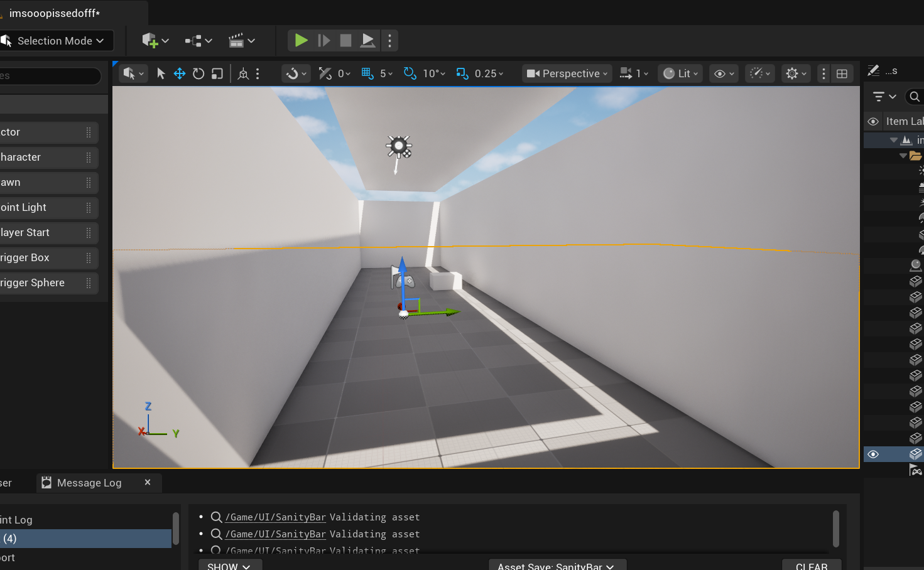924x570 pixels.
Task: Adjust the camera speed control showing 1
Action: [633, 73]
